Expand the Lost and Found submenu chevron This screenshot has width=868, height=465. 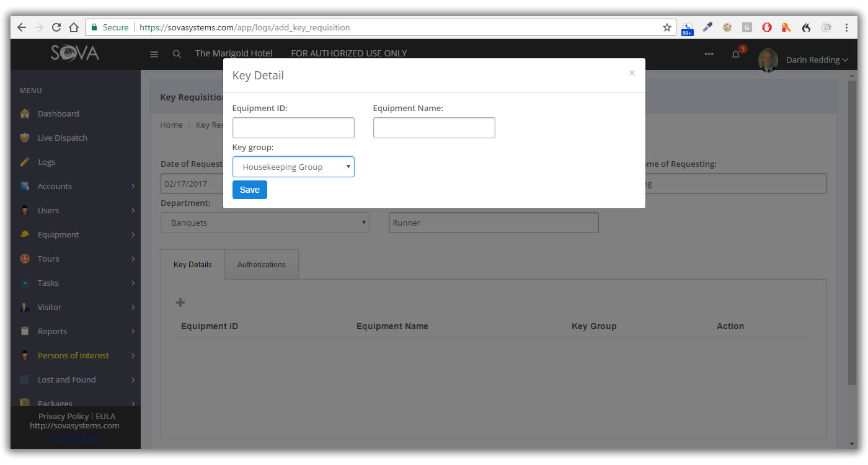[x=133, y=379]
